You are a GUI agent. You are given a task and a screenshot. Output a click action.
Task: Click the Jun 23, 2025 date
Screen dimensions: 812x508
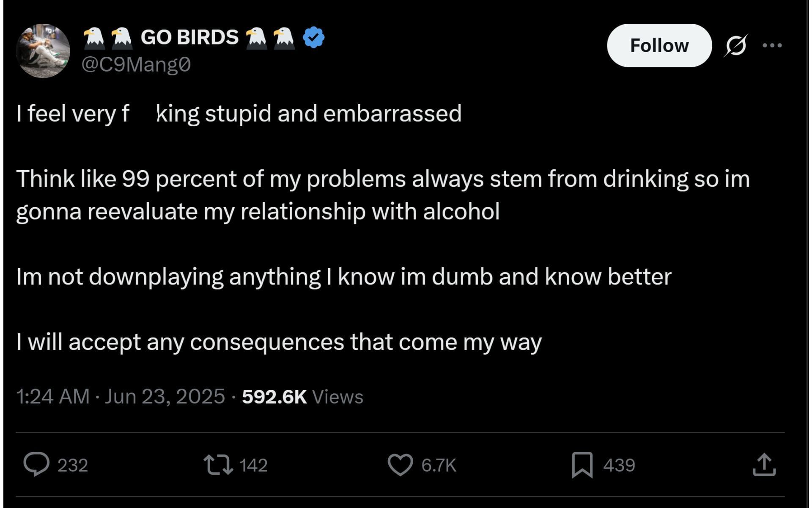click(x=165, y=397)
